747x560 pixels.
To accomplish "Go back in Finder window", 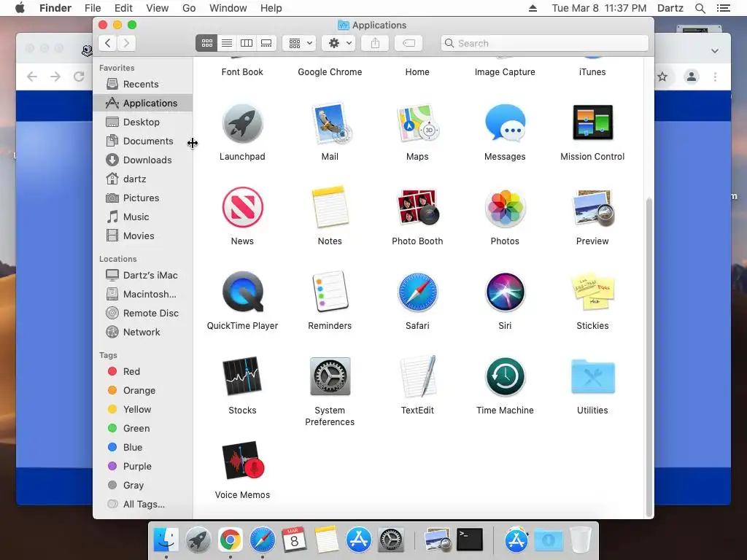I will 108,43.
